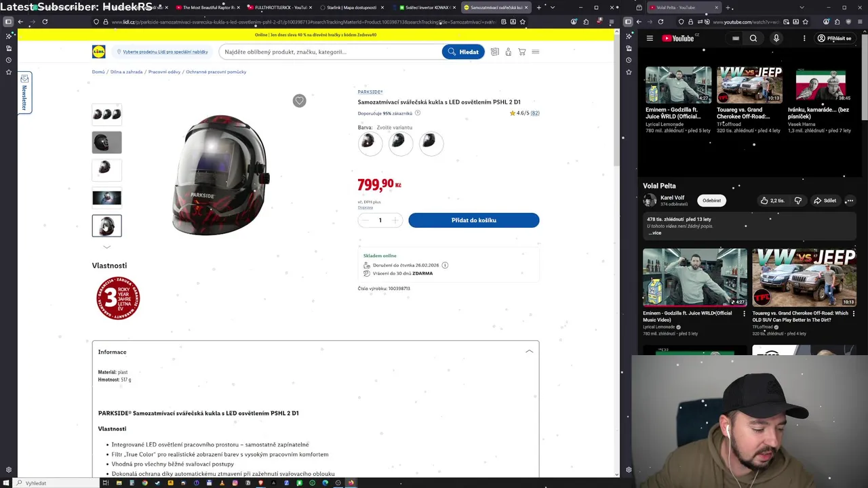Open Dílna a zahrada breadcrumb link
Screen dimensions: 868x488
pos(127,72)
